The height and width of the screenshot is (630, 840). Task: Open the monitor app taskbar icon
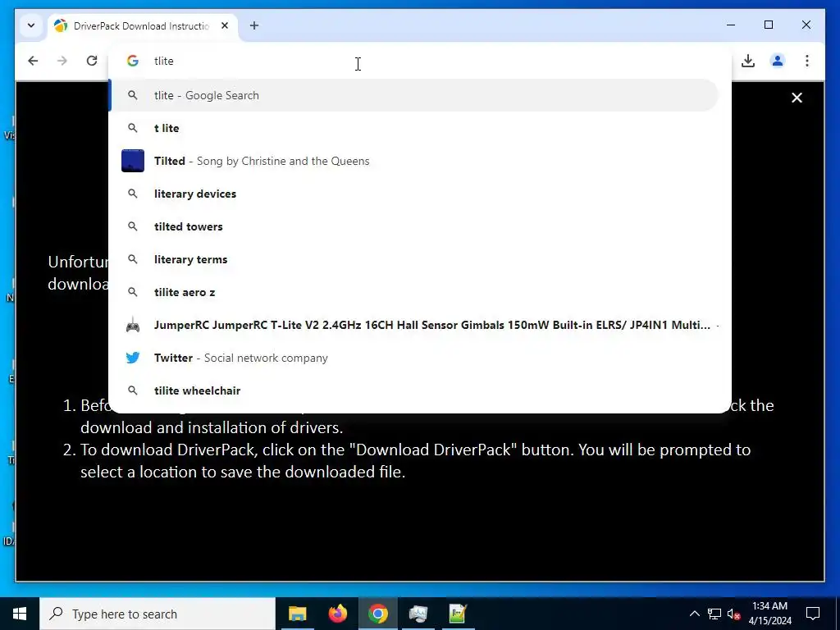pyautogui.click(x=418, y=614)
